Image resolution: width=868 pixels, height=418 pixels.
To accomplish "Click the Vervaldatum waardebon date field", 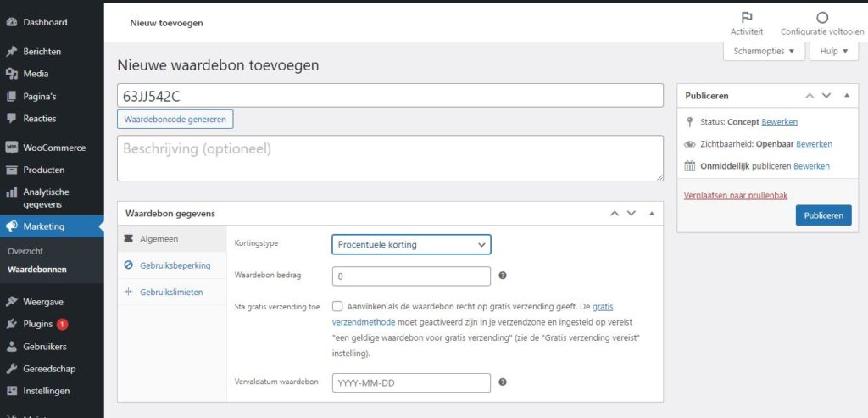I will tap(411, 382).
